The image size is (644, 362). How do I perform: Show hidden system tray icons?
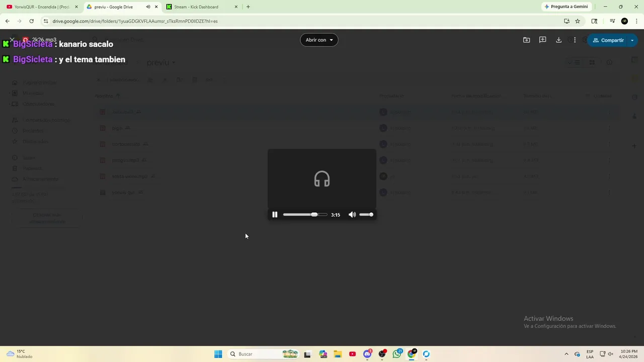[x=567, y=354]
